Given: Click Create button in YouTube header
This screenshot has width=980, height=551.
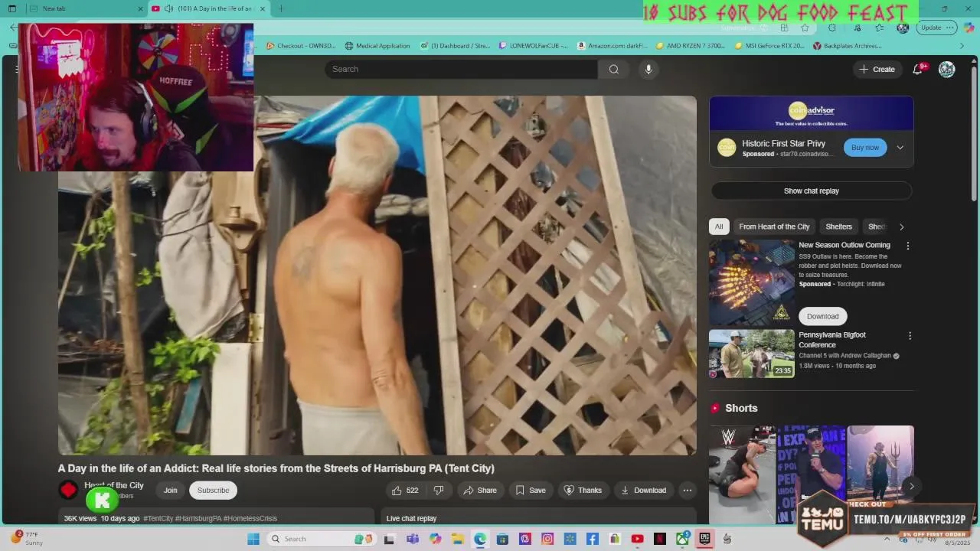Looking at the screenshot, I should (x=877, y=69).
